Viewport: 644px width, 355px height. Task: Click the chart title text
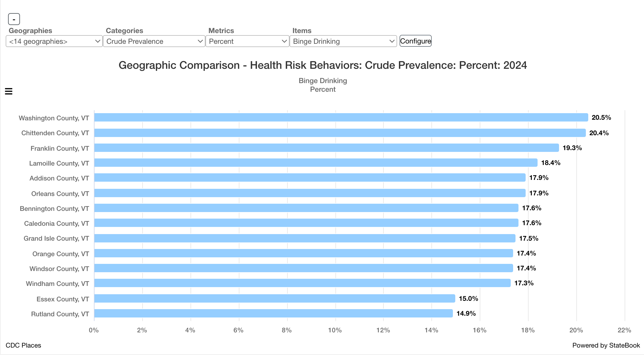coord(323,65)
